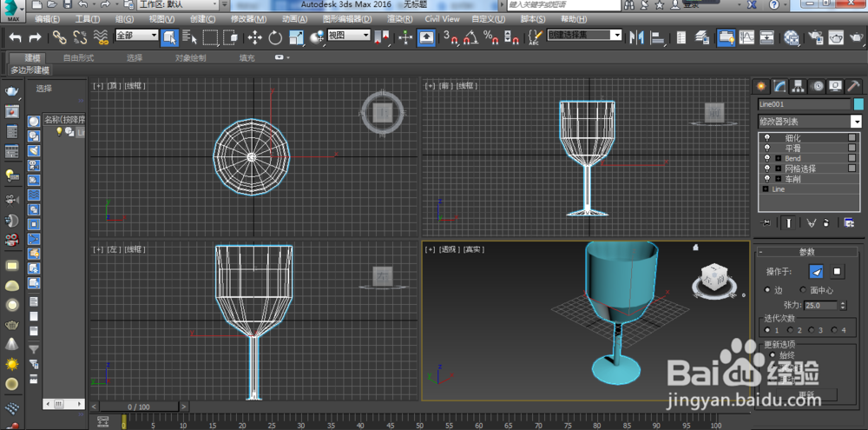Open reference coordinate system dropdown 视图
The height and width of the screenshot is (430, 868).
(x=349, y=36)
